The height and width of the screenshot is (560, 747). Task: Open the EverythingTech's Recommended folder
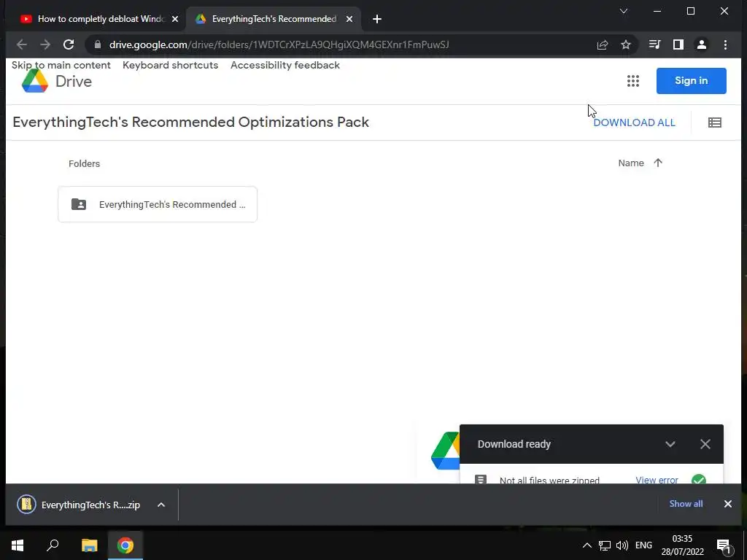tap(158, 204)
